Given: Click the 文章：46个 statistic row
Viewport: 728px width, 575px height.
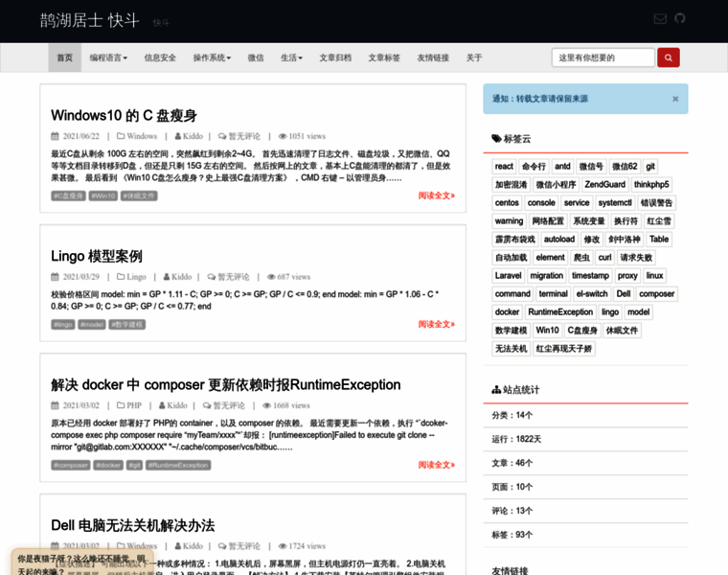Looking at the screenshot, I should 585,463.
